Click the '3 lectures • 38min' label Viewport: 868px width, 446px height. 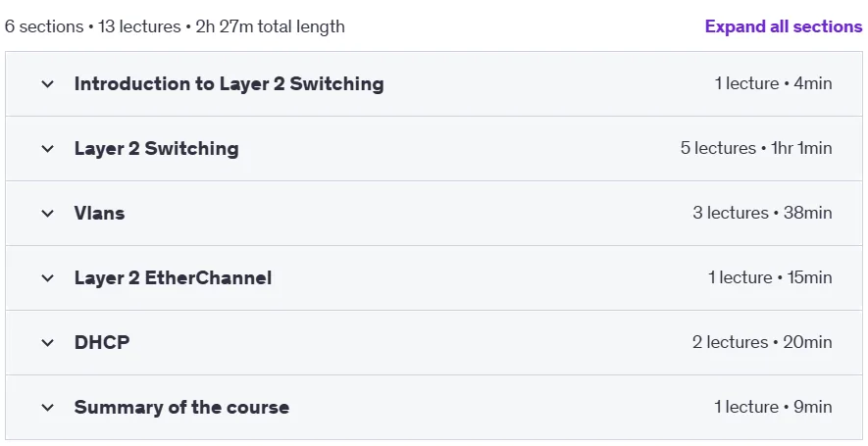click(x=762, y=213)
